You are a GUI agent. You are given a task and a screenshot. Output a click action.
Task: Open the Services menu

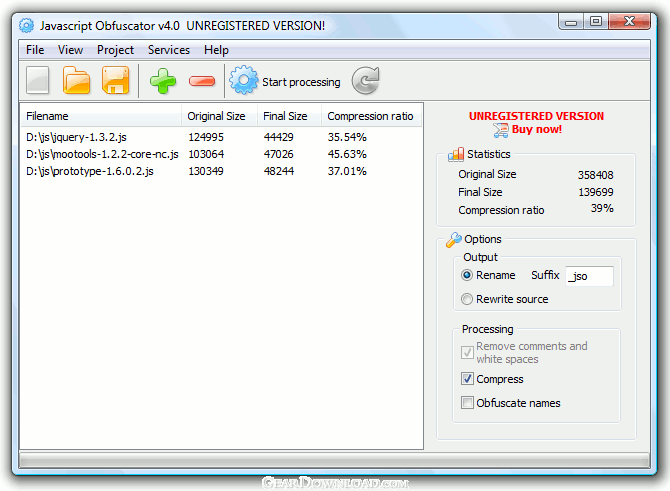[x=169, y=50]
